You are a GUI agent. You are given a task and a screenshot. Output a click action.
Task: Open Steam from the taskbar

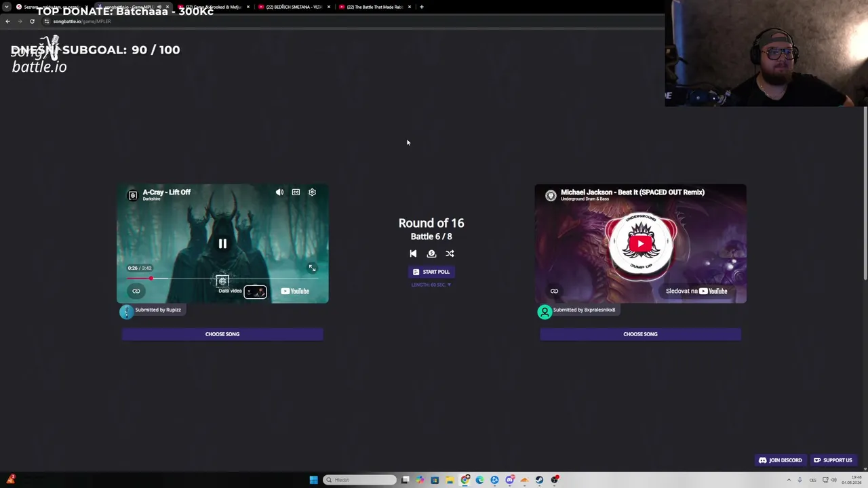539,480
